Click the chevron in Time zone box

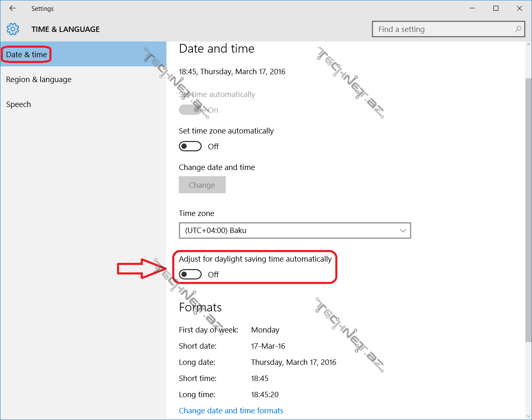[403, 231]
